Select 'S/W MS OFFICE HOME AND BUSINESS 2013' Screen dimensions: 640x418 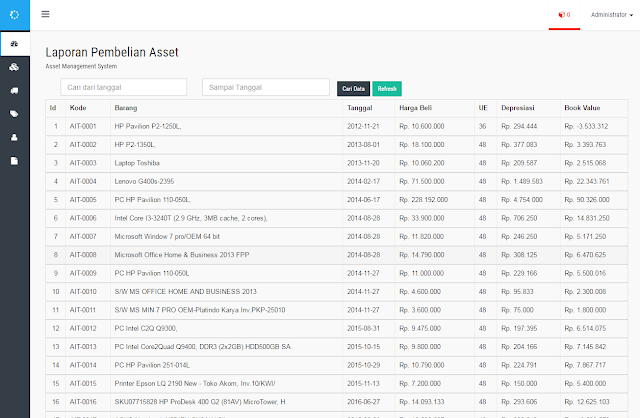pyautogui.click(x=227, y=292)
